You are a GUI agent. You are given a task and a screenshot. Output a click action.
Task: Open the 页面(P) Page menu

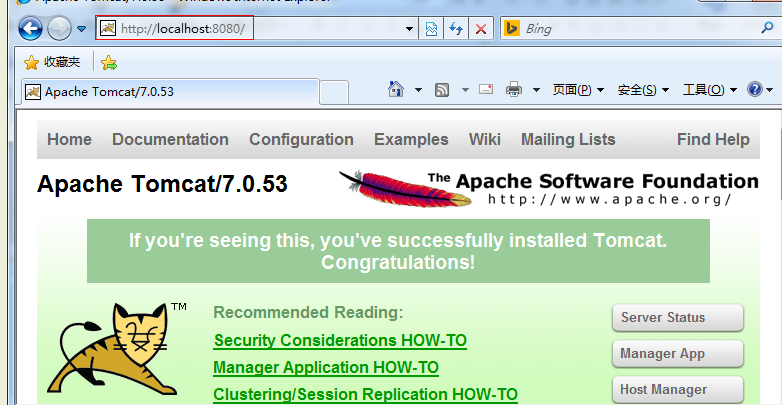click(x=578, y=90)
